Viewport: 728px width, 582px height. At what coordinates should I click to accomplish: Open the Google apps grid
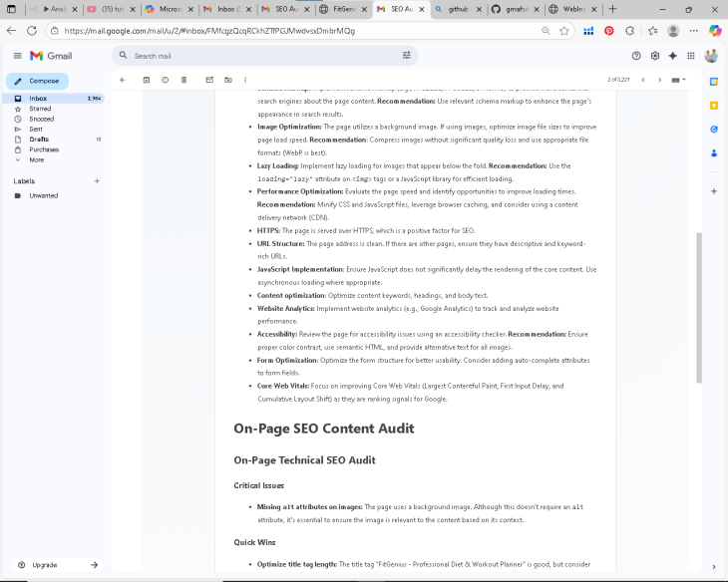click(691, 56)
